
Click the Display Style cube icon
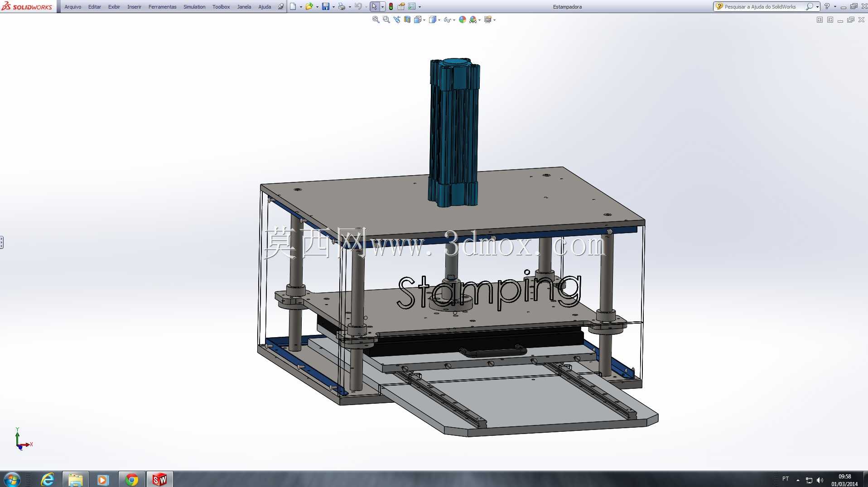click(x=433, y=19)
